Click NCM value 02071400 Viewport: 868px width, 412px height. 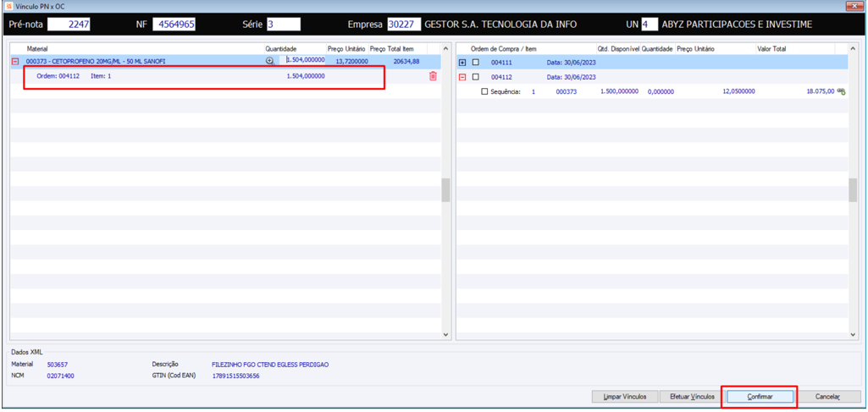(60, 376)
